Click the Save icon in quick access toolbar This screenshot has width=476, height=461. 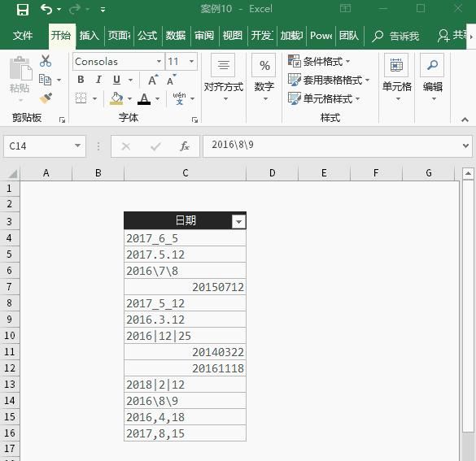[23, 10]
